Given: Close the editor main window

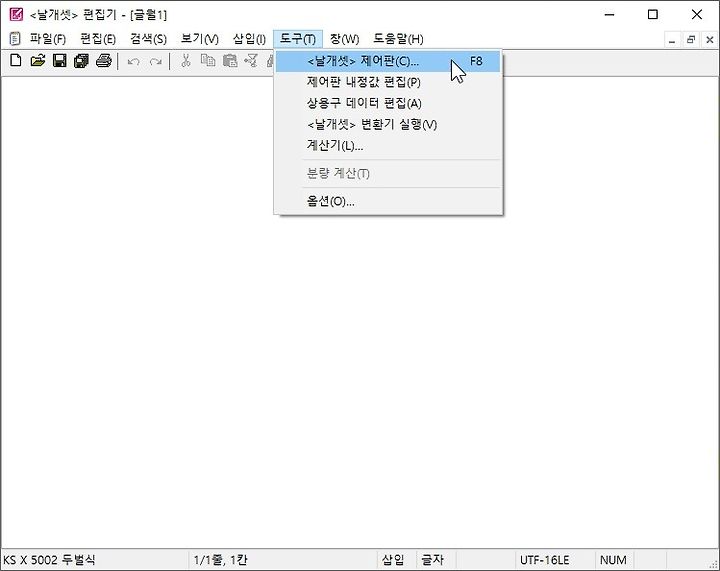Looking at the screenshot, I should [696, 15].
